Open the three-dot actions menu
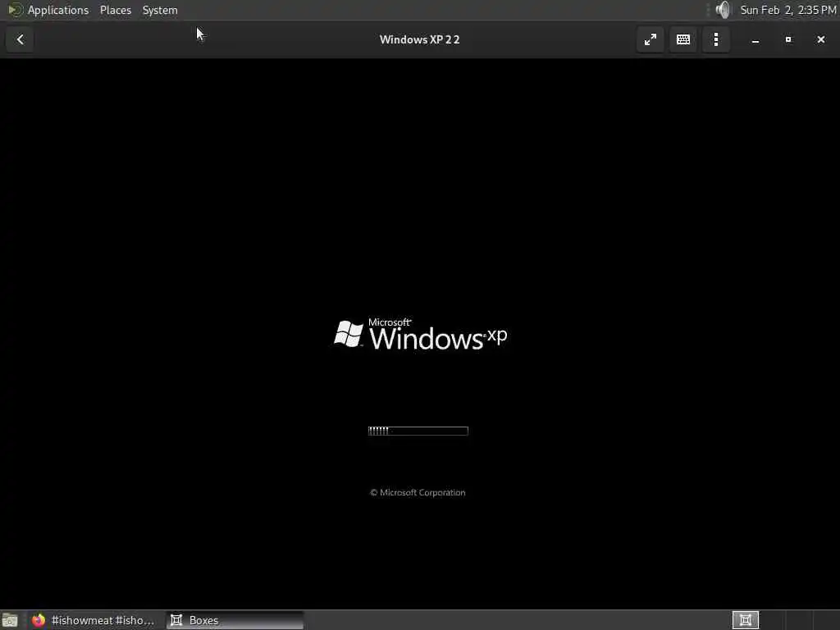Image resolution: width=840 pixels, height=630 pixels. pos(715,39)
